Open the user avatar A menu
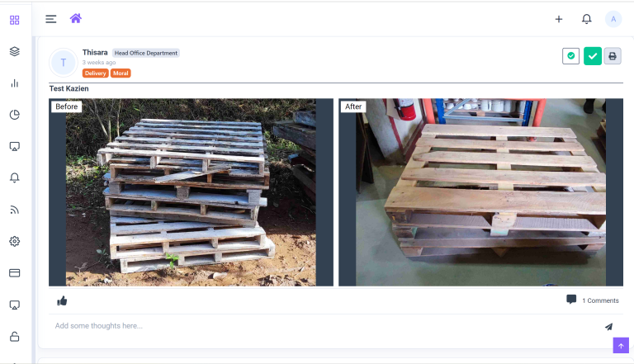 (x=613, y=19)
